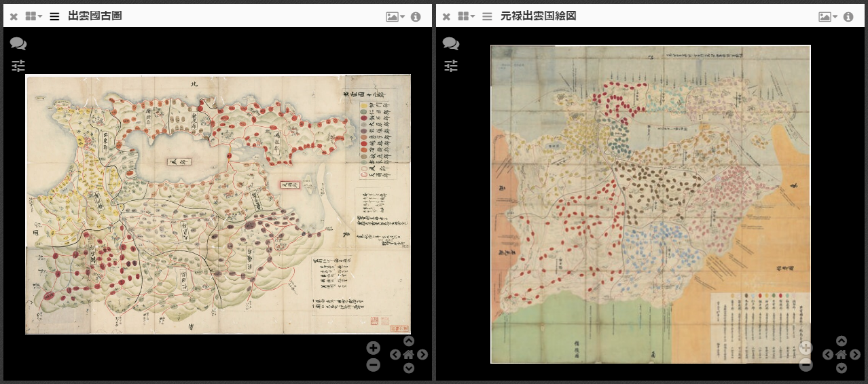The width and height of the screenshot is (868, 384).
Task: Click the 元禄出雲国絵図 window title
Action: point(539,16)
